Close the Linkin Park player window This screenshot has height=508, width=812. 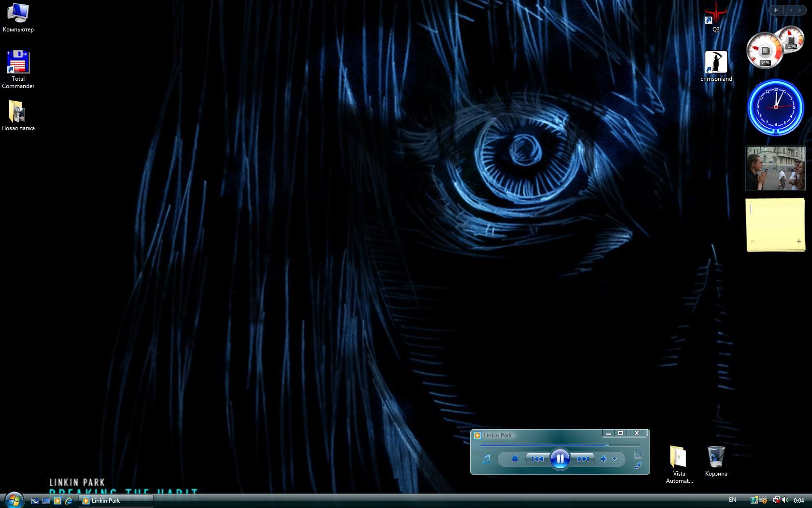(637, 433)
